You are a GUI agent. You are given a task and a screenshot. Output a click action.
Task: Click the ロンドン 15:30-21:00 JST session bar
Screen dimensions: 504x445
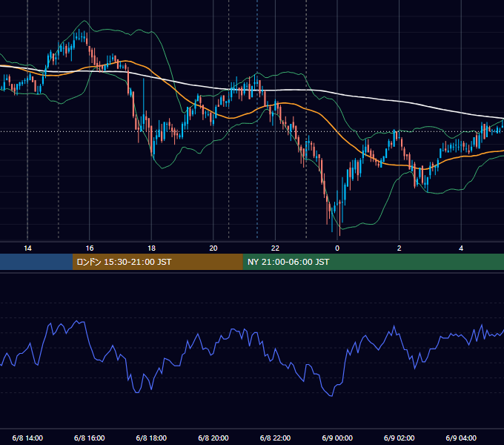pyautogui.click(x=157, y=262)
